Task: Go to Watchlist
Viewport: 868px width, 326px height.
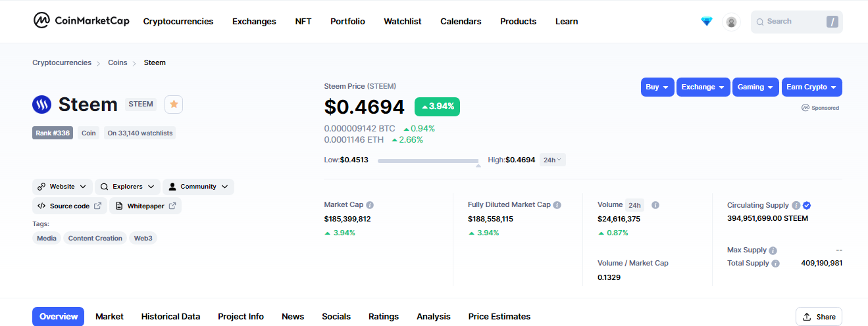Action: coord(403,22)
